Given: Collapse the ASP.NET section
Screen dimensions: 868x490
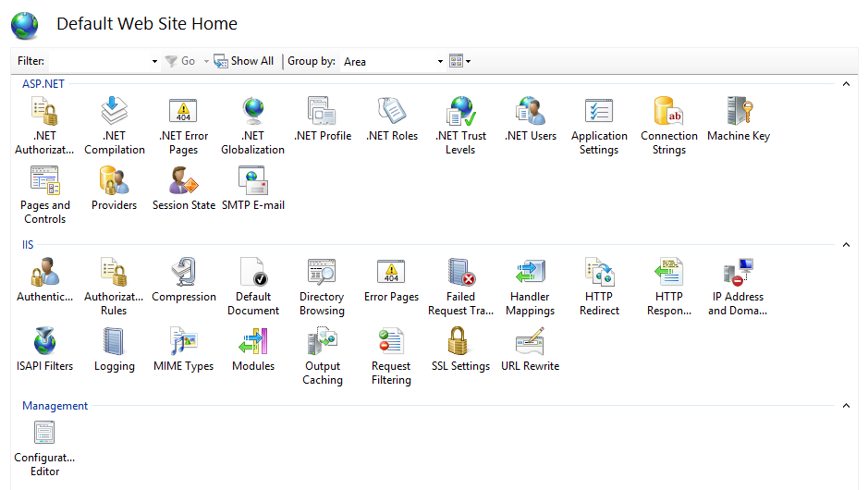Looking at the screenshot, I should (845, 84).
